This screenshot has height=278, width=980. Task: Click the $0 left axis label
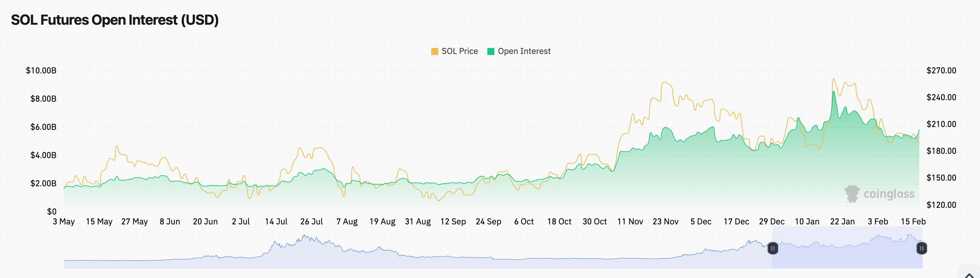pos(52,211)
